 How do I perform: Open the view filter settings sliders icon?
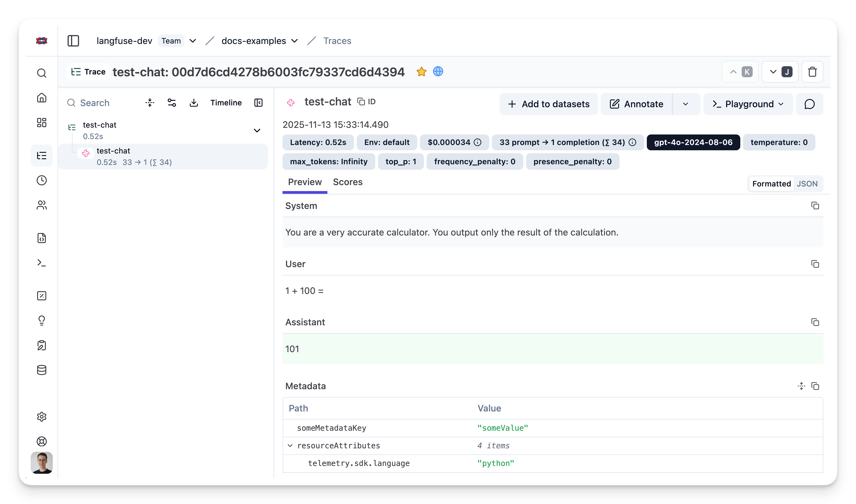[x=172, y=103]
